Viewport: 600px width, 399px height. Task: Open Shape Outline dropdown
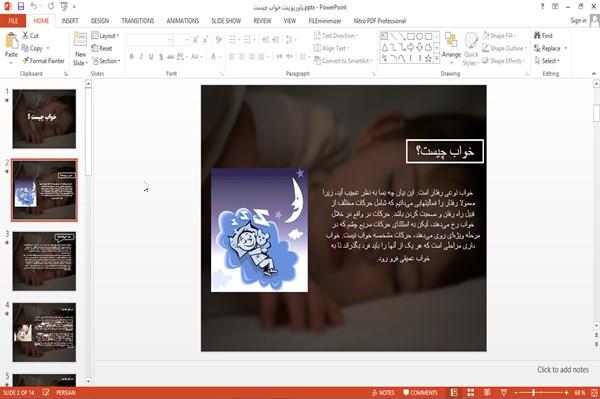click(504, 48)
